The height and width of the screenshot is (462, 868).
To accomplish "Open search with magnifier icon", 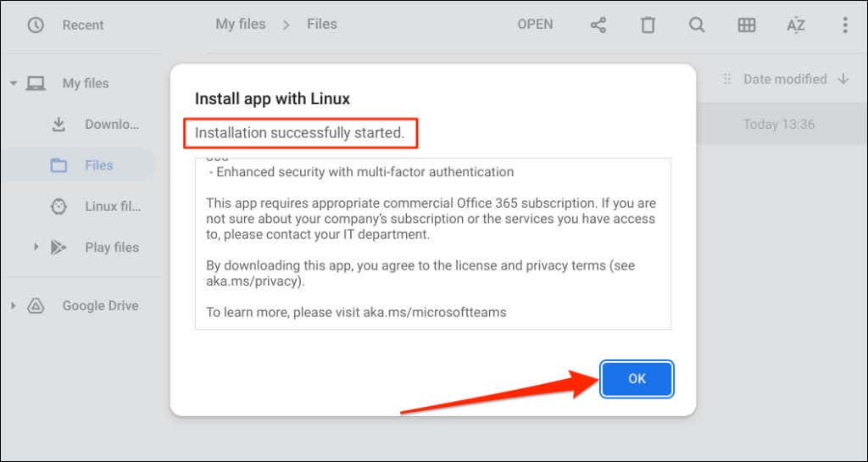I will (697, 25).
